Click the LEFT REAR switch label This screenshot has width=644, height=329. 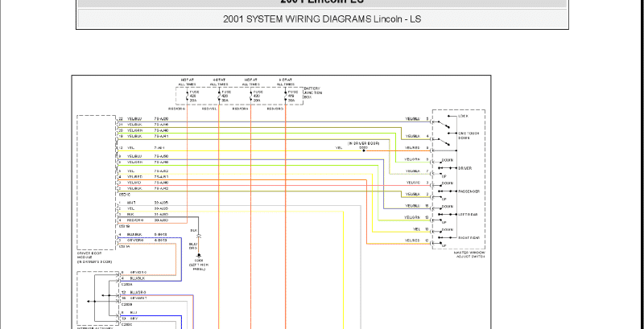tap(468, 215)
